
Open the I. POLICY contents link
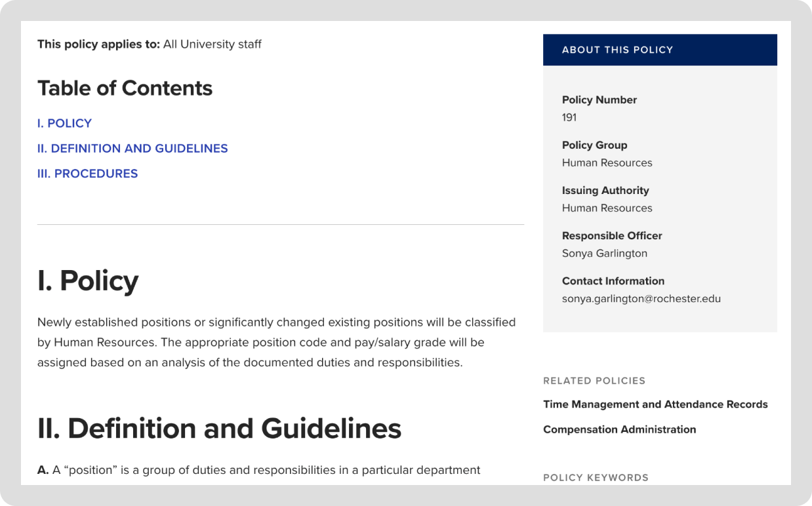[x=64, y=123]
